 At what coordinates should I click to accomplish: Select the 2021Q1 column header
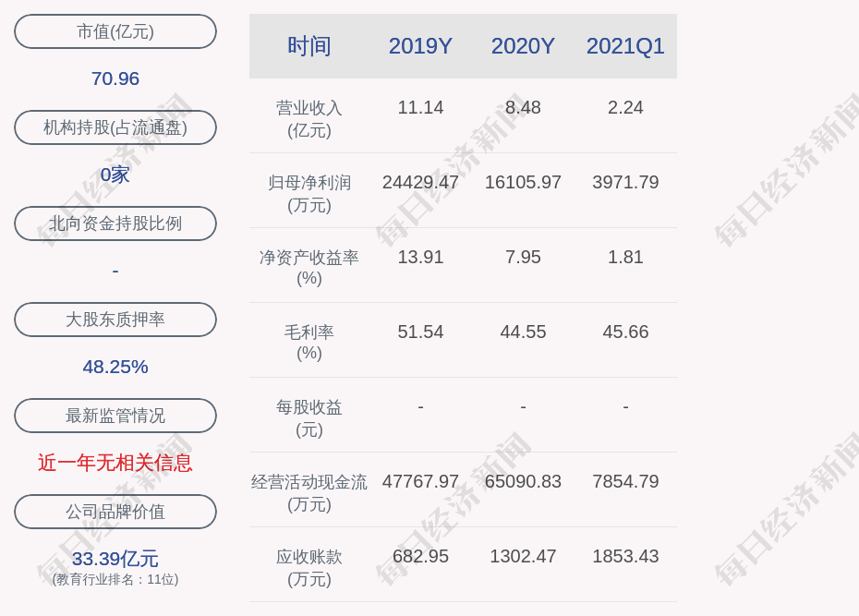625,46
